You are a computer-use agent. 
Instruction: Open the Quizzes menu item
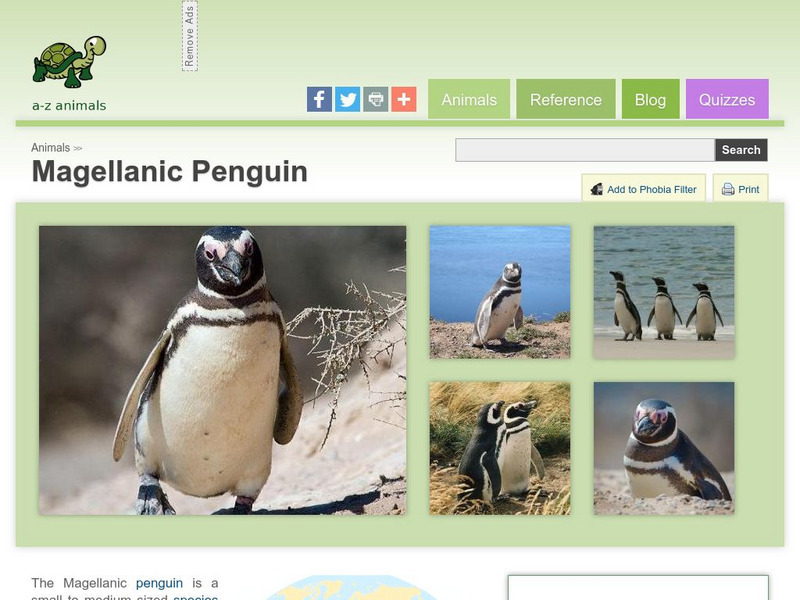728,99
